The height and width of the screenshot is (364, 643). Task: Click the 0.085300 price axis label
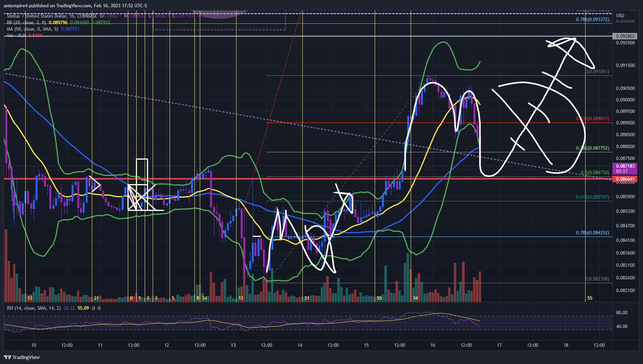(625, 211)
